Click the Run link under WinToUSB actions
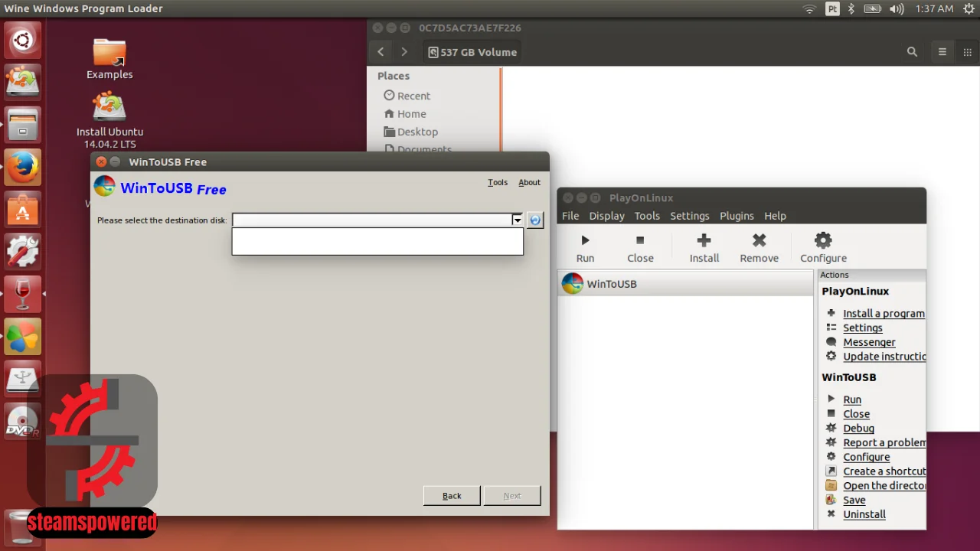The image size is (980, 551). click(x=852, y=399)
